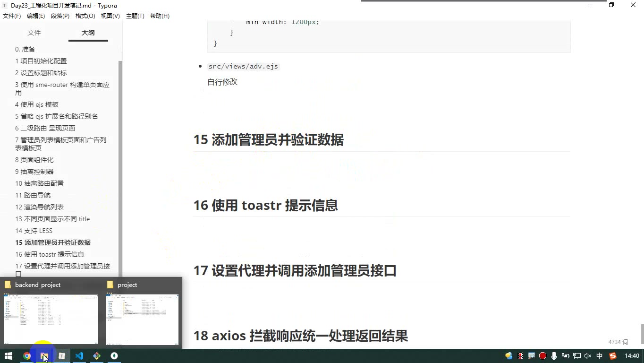Go to outline item 4 使用 ejs 模板

point(37,104)
